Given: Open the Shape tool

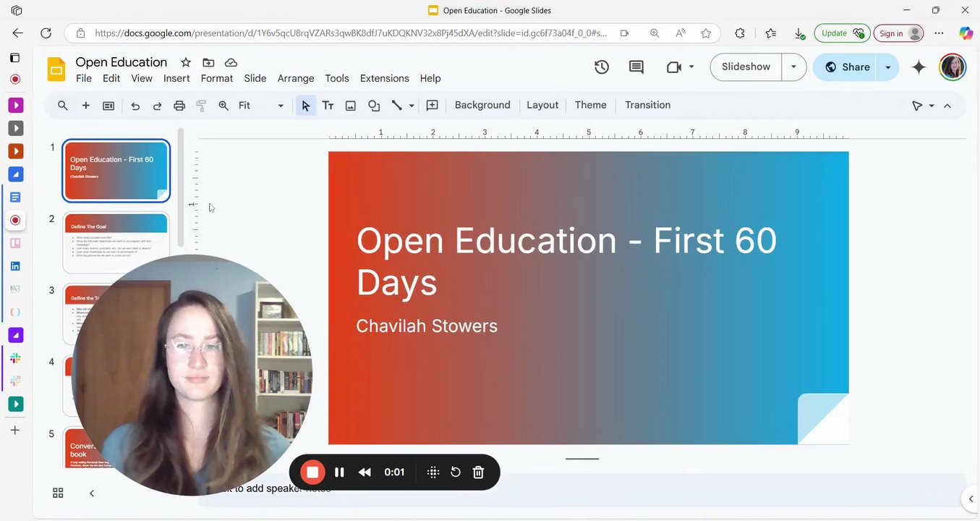Looking at the screenshot, I should click(374, 106).
